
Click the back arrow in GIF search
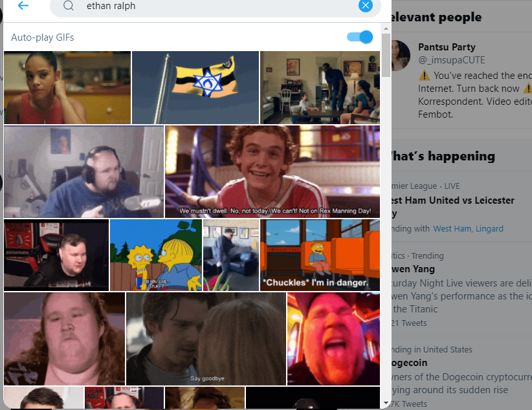[23, 5]
